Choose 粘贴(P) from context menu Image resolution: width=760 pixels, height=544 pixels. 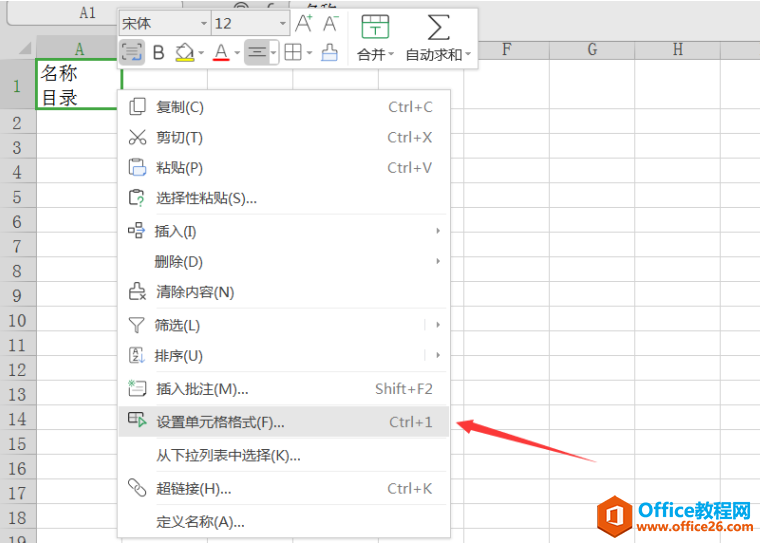tap(284, 168)
